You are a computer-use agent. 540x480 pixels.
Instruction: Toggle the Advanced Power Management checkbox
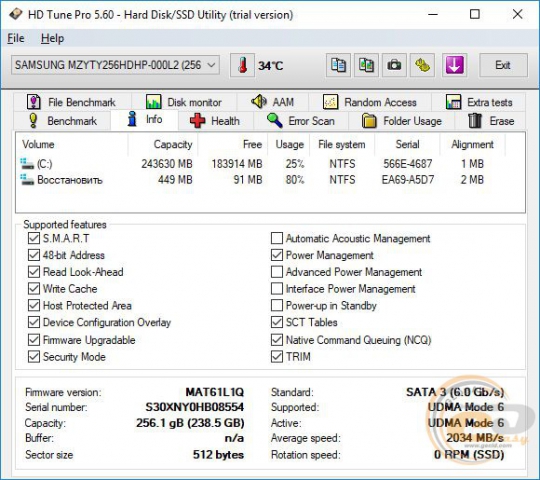(277, 272)
